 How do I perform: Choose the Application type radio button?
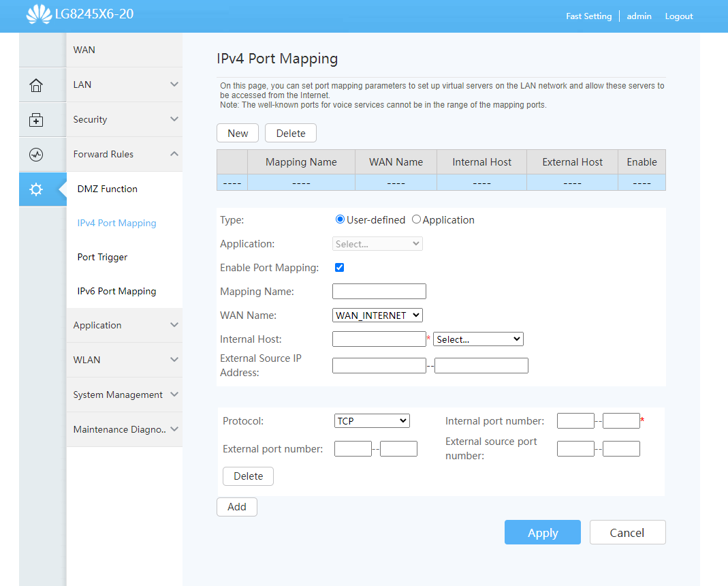417,219
